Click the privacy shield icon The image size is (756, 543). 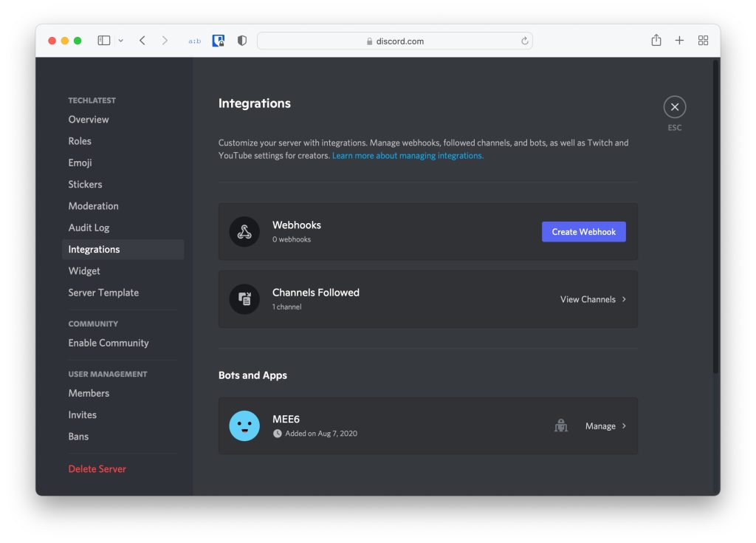coord(242,41)
